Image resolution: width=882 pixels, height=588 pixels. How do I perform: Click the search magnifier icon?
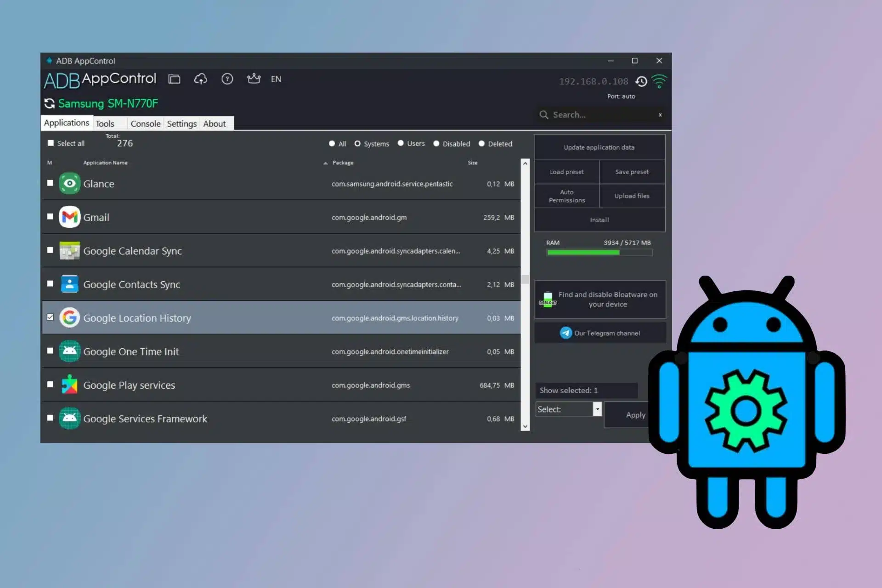tap(544, 115)
